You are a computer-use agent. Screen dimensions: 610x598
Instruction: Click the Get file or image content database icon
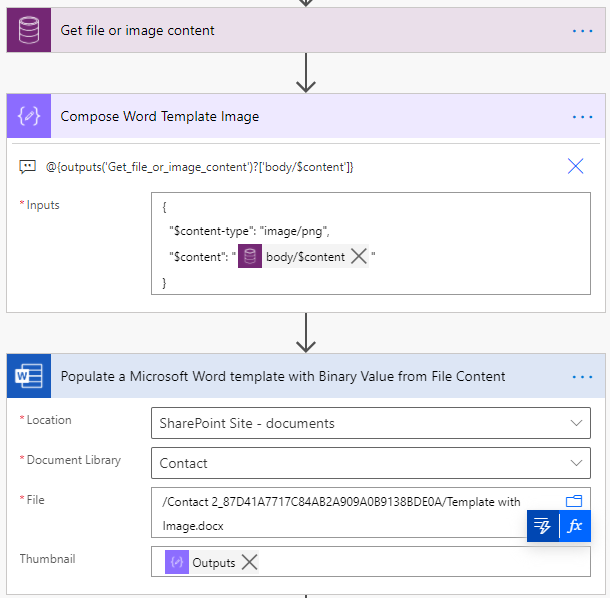[x=29, y=30]
